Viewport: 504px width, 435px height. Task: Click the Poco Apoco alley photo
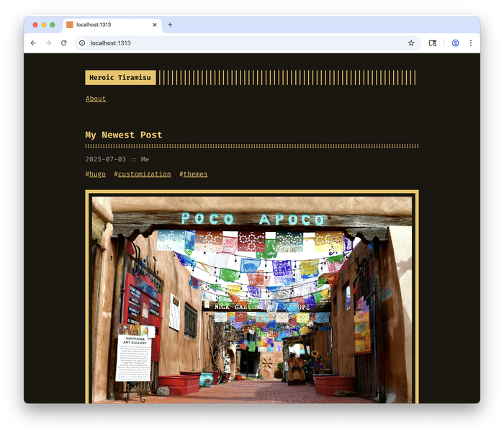click(252, 299)
